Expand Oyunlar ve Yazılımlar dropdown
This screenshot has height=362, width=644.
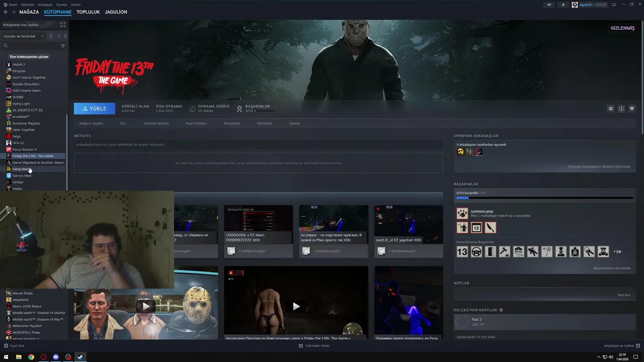(23, 36)
